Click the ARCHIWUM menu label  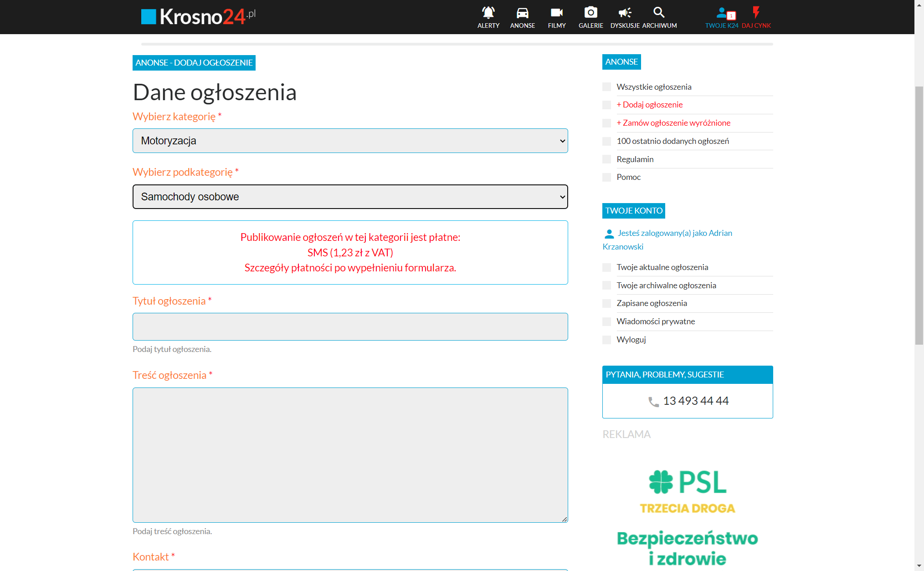[660, 26]
